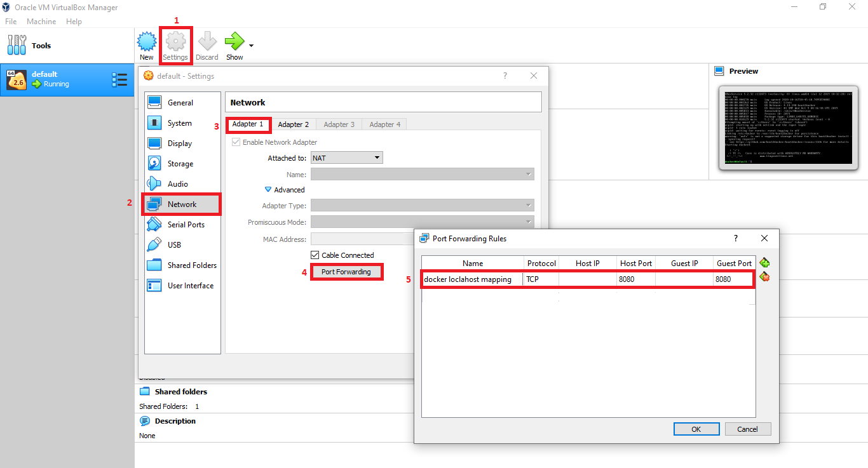Image resolution: width=868 pixels, height=468 pixels.
Task: Select the default running VM
Action: point(67,79)
